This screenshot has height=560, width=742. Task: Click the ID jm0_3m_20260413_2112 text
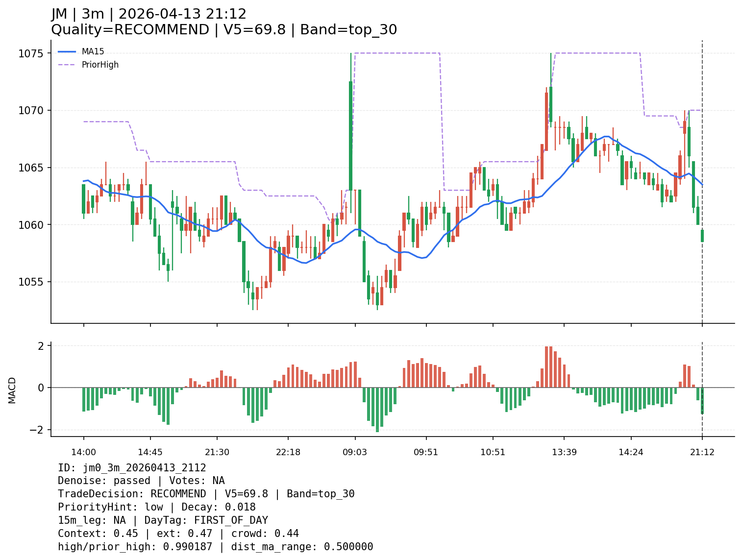[132, 468]
